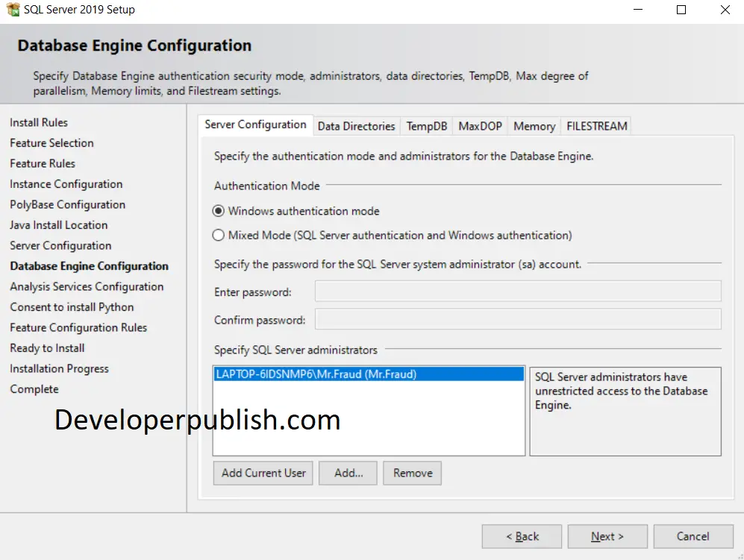Go to the MaxDOP tab
The height and width of the screenshot is (560, 744).
click(480, 126)
